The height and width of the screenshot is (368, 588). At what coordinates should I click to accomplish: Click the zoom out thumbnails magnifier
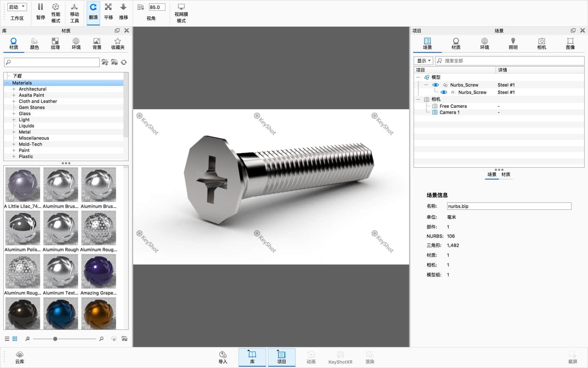(27, 339)
